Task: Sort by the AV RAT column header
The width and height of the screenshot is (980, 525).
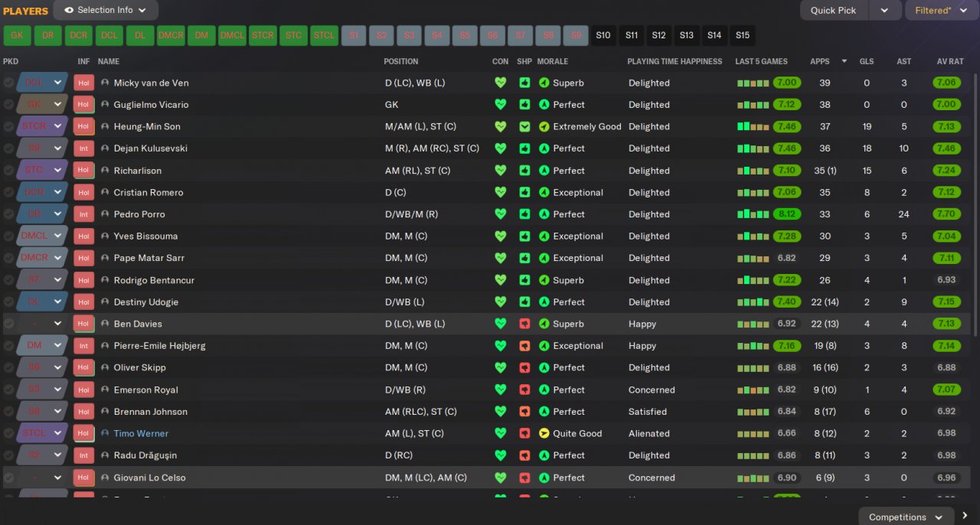Action: (949, 61)
